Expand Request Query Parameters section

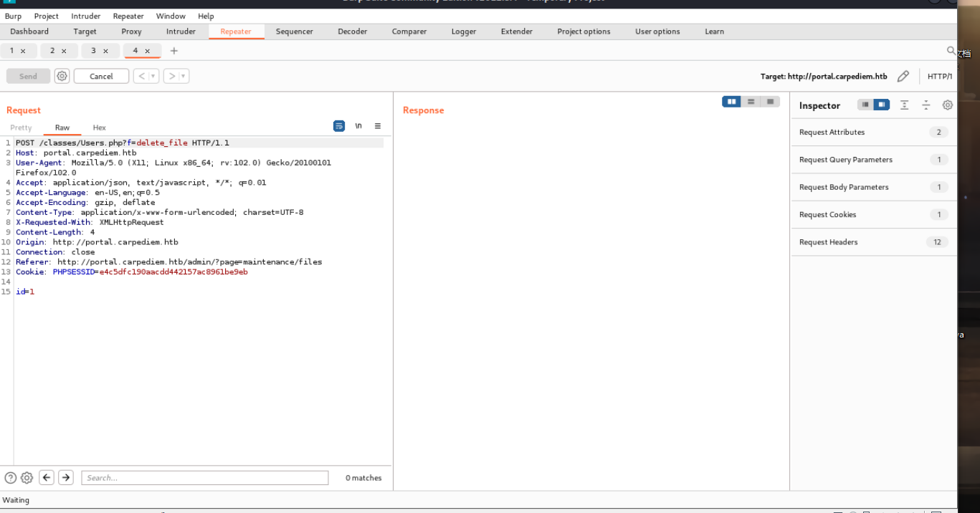873,160
